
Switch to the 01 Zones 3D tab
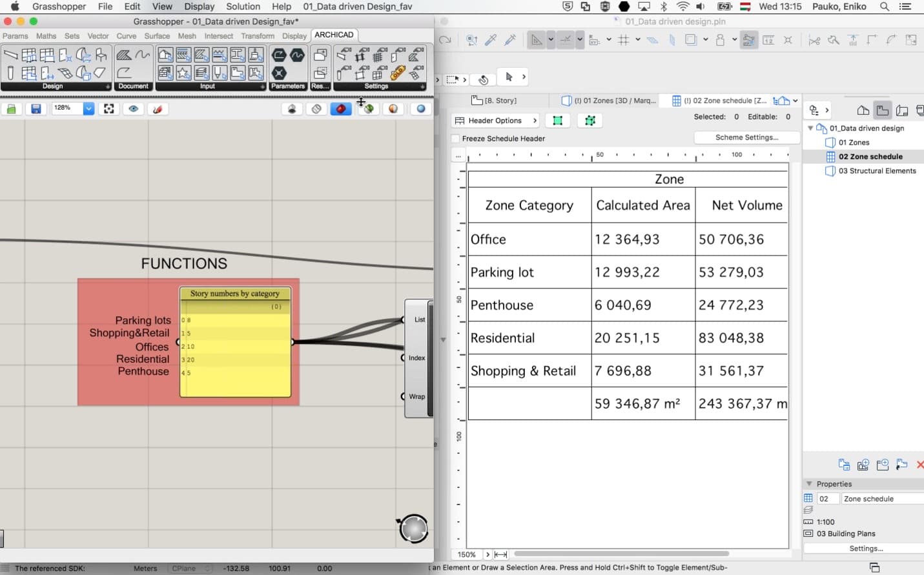pos(609,101)
